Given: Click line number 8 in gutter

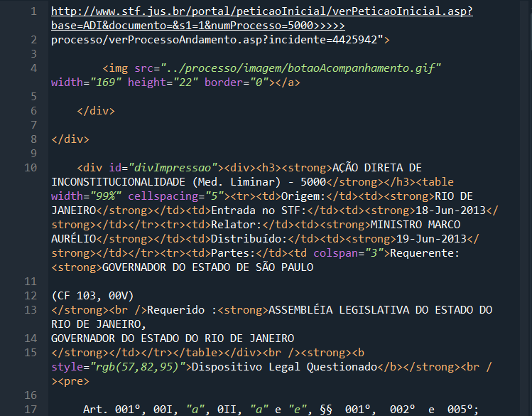Looking at the screenshot, I should (33, 139).
